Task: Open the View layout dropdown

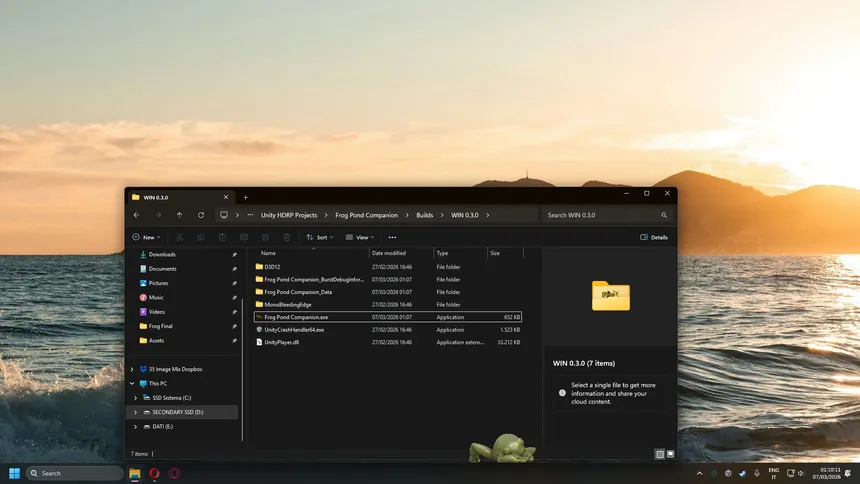Action: pyautogui.click(x=359, y=237)
